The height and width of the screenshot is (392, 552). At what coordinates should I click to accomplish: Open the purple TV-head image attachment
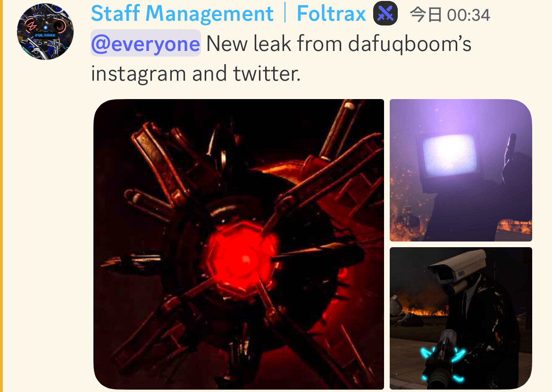click(x=461, y=170)
